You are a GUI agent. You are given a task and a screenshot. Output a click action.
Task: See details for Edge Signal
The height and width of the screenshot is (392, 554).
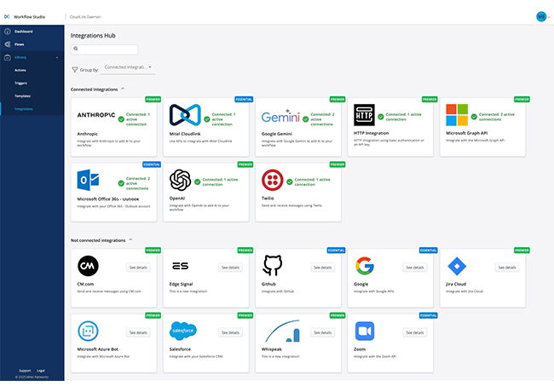[230, 268]
